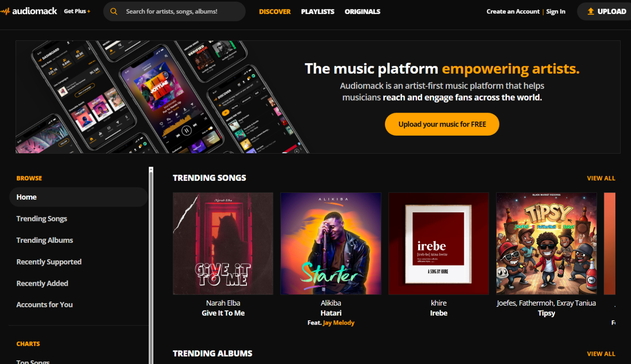Click the sidebar vertical scrollbar
This screenshot has width=631, height=364.
point(151,265)
